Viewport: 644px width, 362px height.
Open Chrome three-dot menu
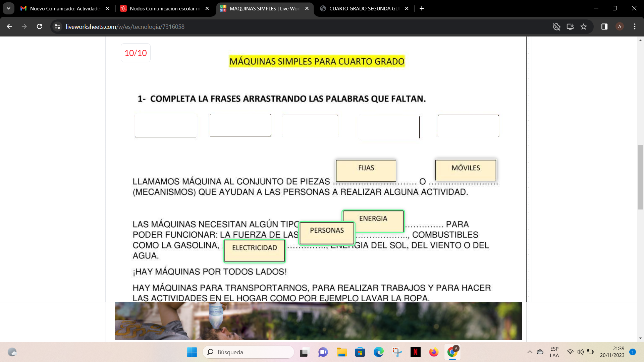[635, 26]
